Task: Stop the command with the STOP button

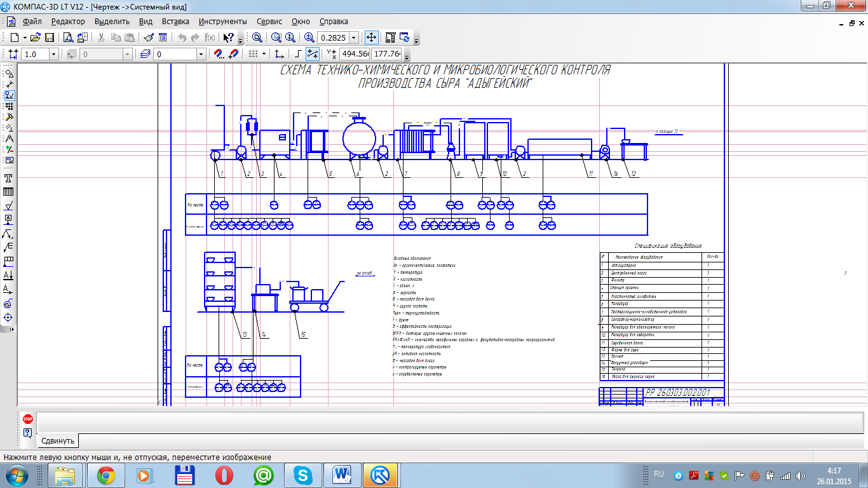Action: point(27,419)
